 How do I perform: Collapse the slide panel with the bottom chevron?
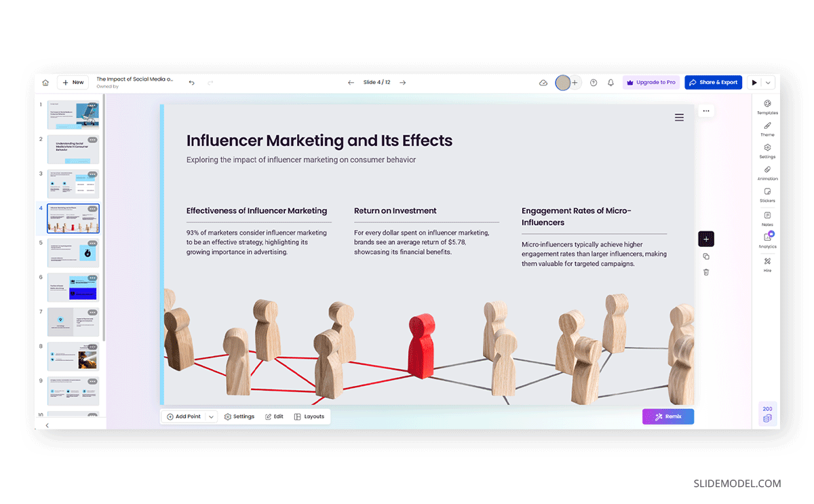tap(47, 425)
